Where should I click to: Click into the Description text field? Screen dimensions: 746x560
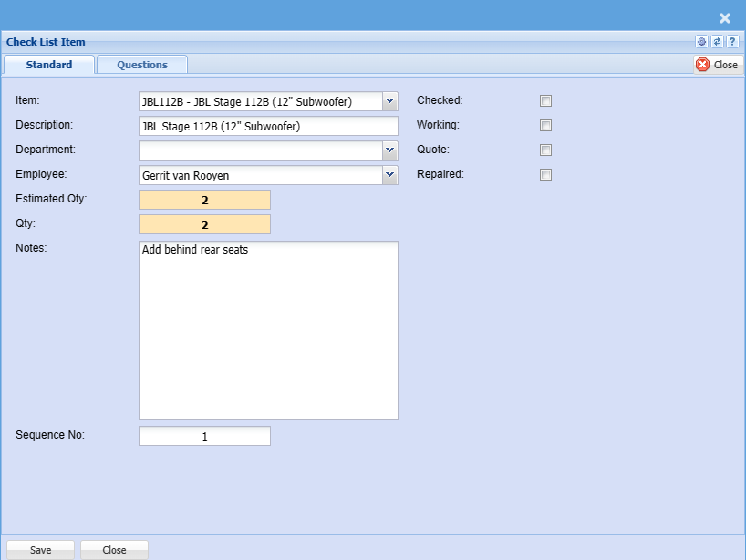[x=268, y=126]
